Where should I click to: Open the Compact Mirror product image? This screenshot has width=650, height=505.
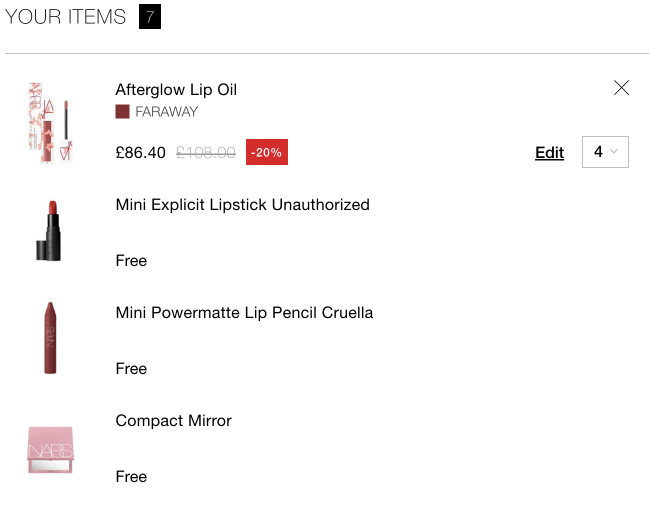50,449
